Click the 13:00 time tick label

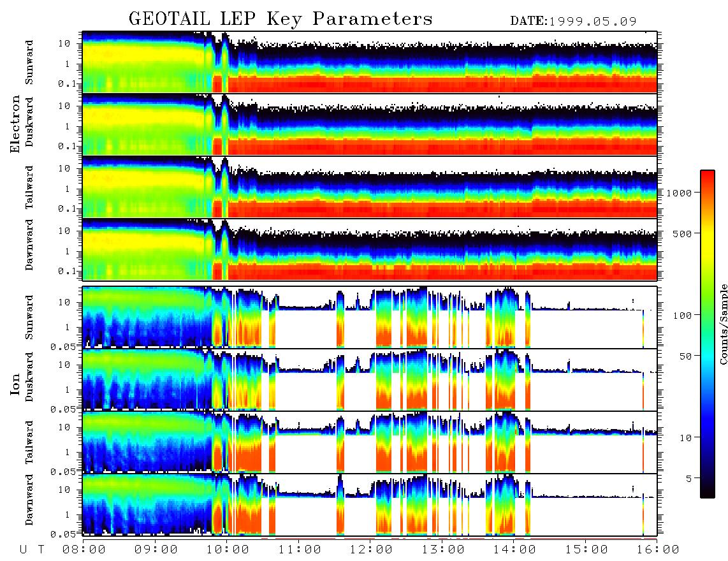point(443,550)
